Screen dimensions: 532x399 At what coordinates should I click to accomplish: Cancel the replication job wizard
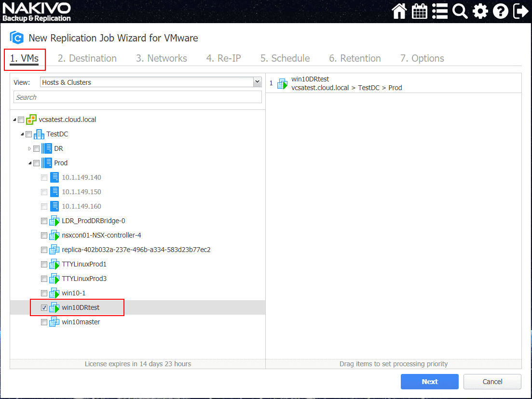coord(492,381)
